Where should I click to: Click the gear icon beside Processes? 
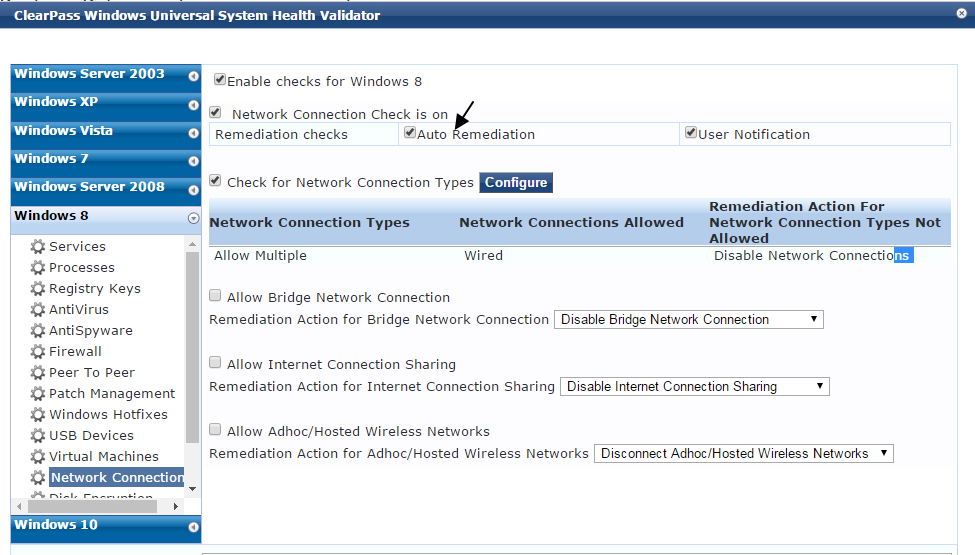coord(38,268)
